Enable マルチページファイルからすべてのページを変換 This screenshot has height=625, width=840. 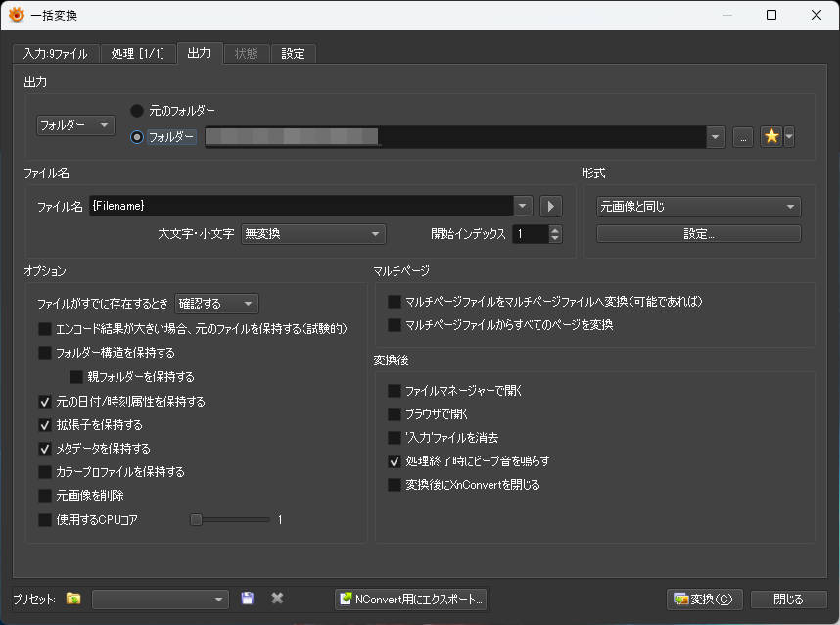393,325
